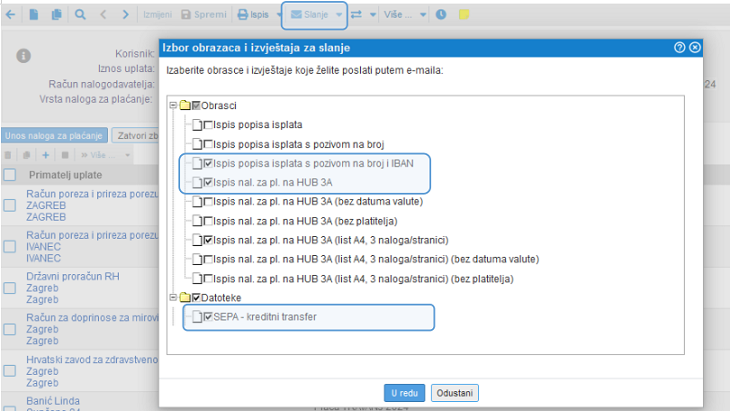The height and width of the screenshot is (411, 730).
Task: Uncheck Ispis nal. za pl. na HUB 3A
Action: point(208,182)
